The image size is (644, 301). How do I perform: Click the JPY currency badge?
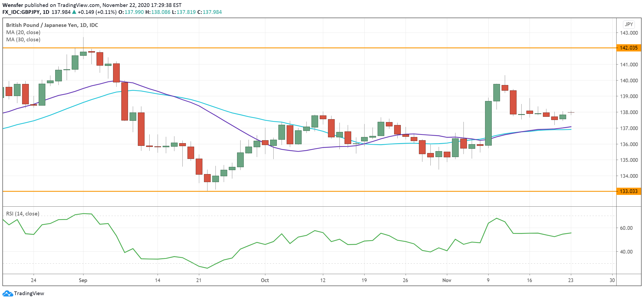629,24
